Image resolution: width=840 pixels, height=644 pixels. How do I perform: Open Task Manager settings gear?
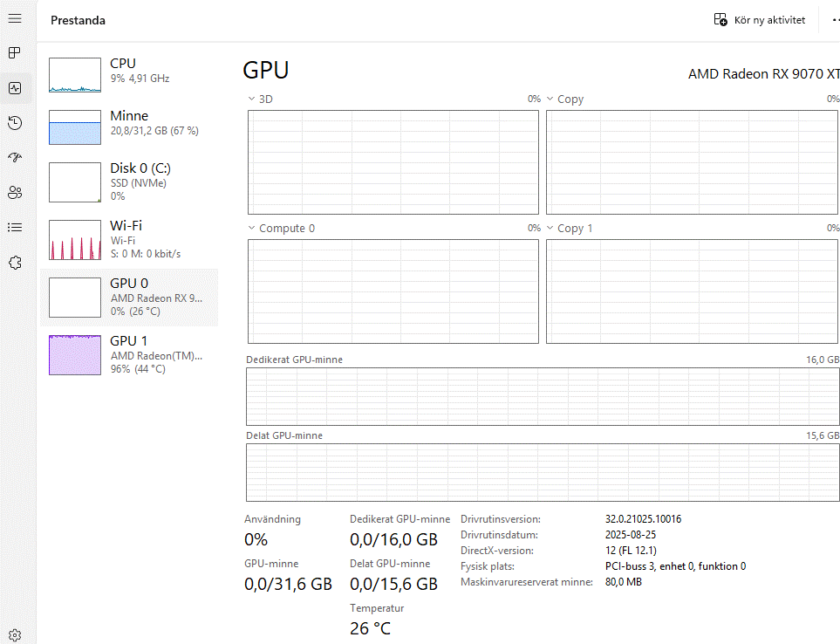15,635
